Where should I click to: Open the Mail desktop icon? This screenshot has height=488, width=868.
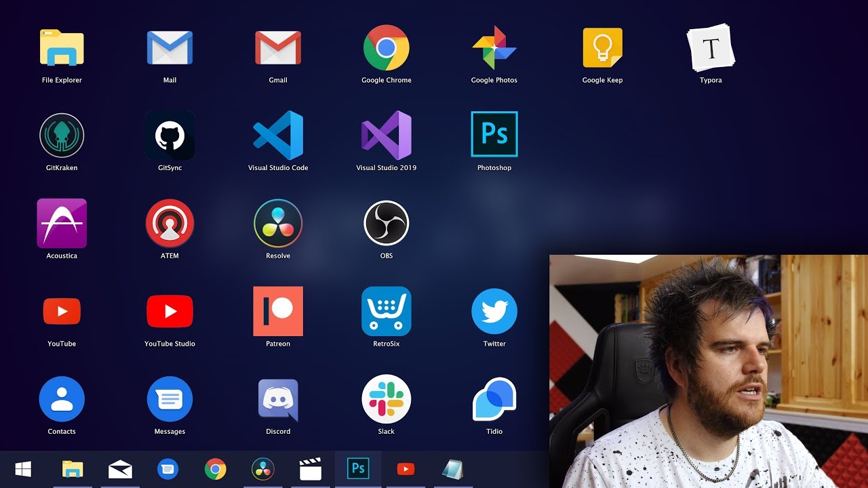(170, 47)
